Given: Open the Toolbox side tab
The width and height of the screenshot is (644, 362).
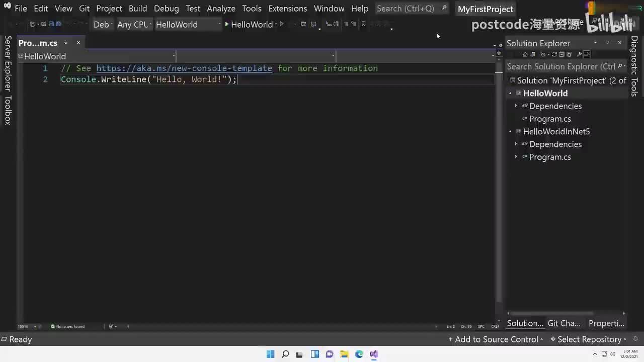Looking at the screenshot, I should click(8, 110).
